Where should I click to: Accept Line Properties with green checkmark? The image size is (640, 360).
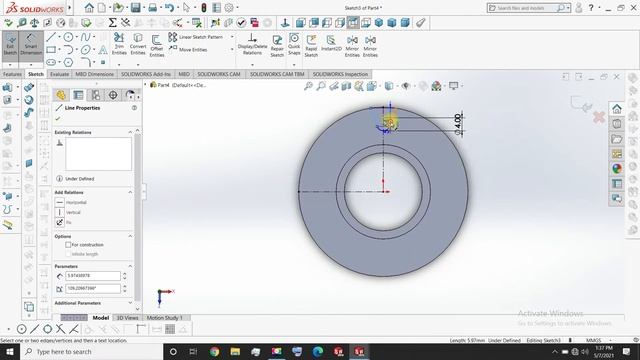click(58, 119)
